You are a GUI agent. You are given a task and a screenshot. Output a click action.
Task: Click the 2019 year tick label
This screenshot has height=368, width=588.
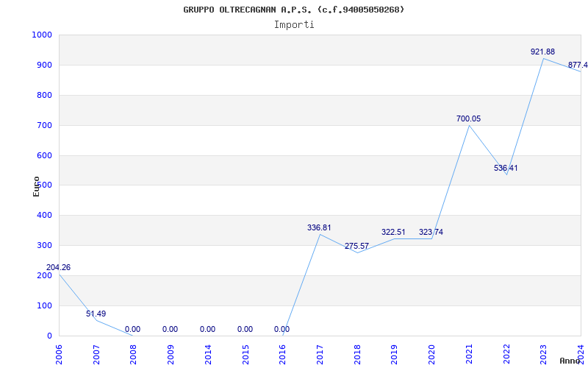(395, 354)
